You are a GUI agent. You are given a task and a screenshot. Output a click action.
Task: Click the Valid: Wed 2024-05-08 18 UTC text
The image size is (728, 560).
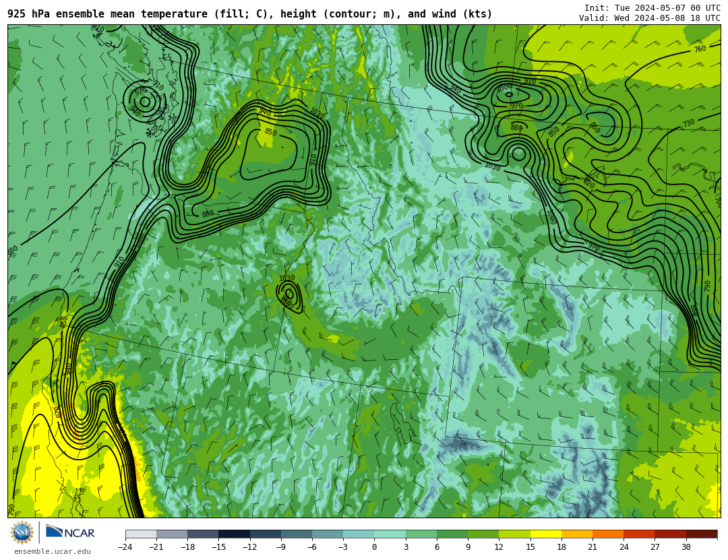(650, 18)
